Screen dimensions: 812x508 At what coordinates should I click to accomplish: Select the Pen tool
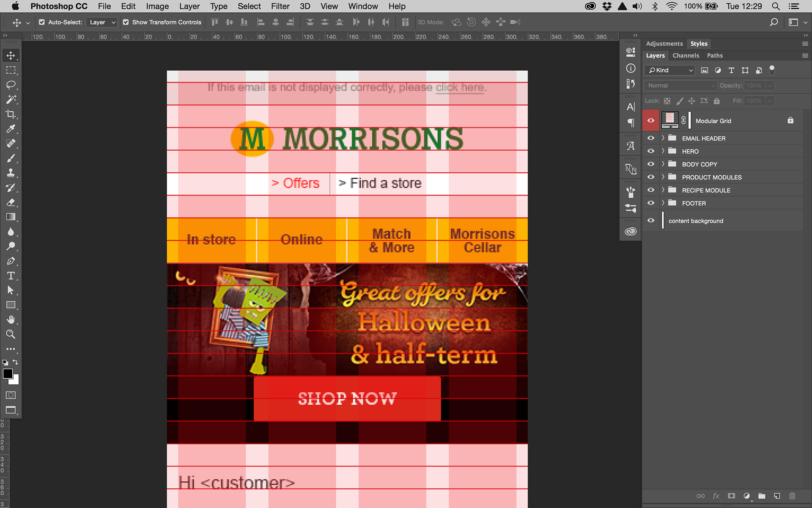[11, 261]
